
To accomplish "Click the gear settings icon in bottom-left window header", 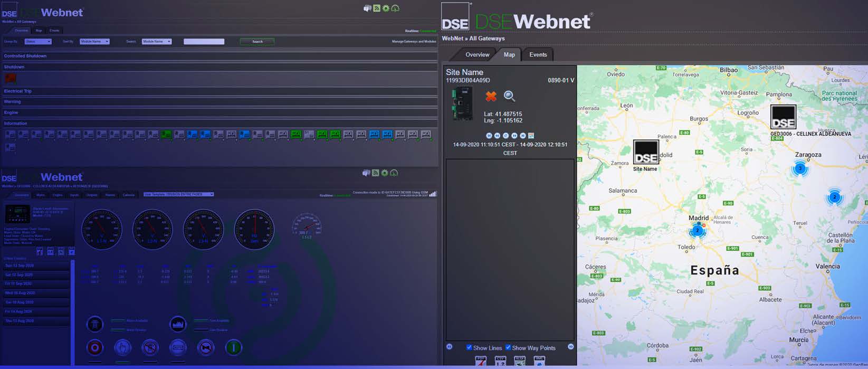I will point(385,173).
